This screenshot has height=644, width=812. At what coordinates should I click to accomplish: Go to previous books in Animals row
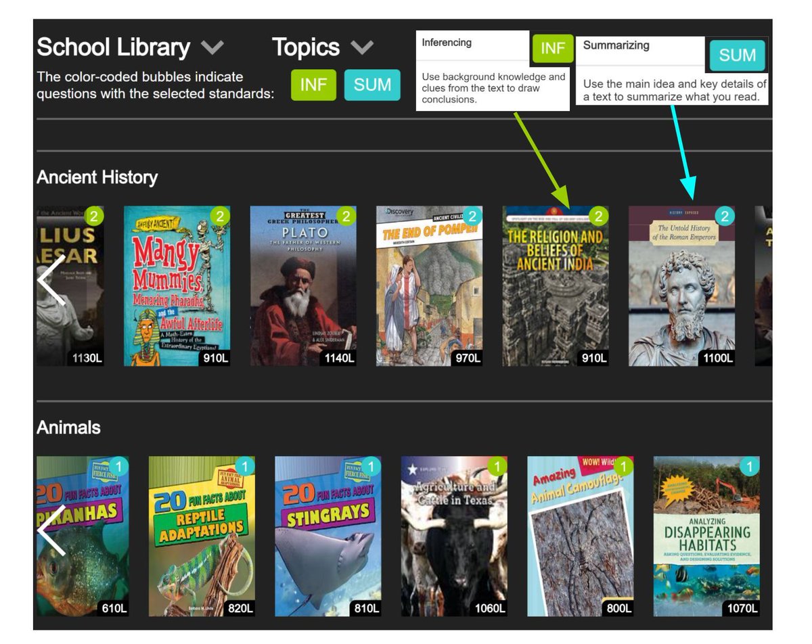tap(51, 531)
